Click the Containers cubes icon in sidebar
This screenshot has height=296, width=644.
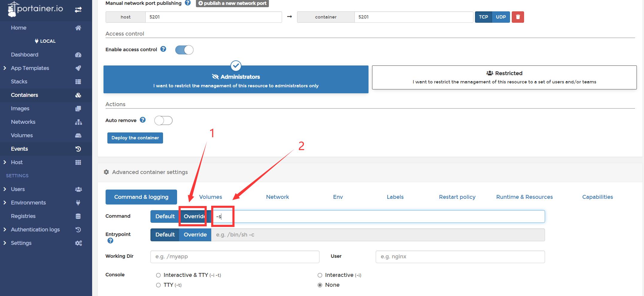pyautogui.click(x=78, y=95)
